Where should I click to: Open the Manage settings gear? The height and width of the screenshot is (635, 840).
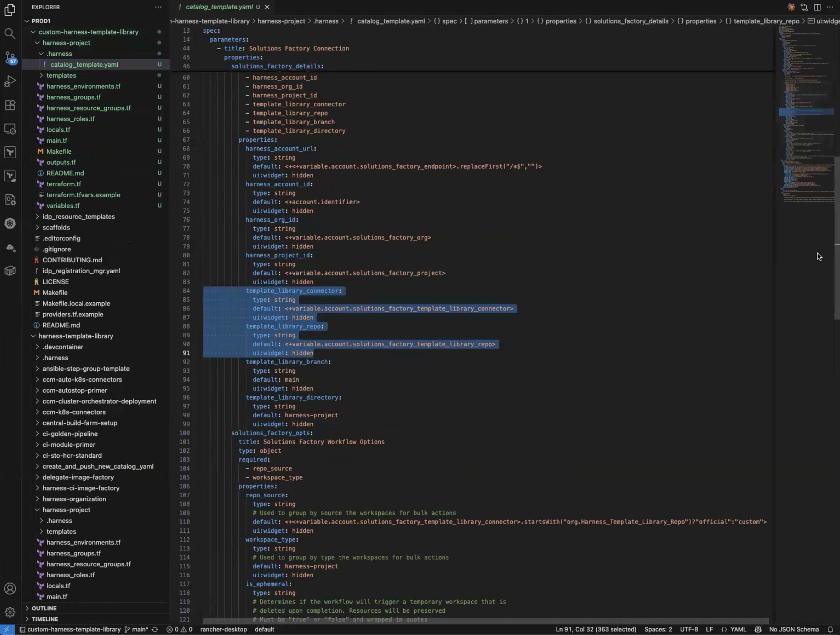pos(10,612)
